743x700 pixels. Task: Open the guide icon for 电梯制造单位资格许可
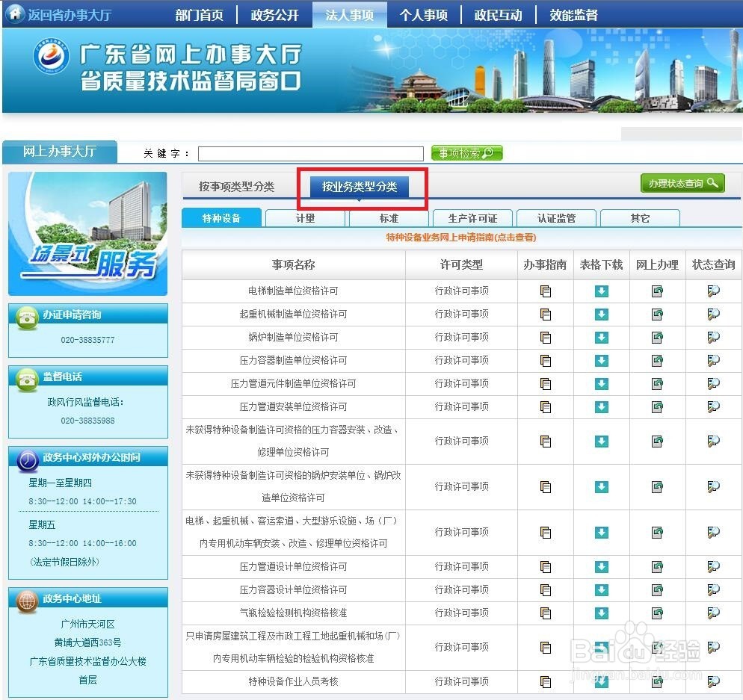pos(546,291)
